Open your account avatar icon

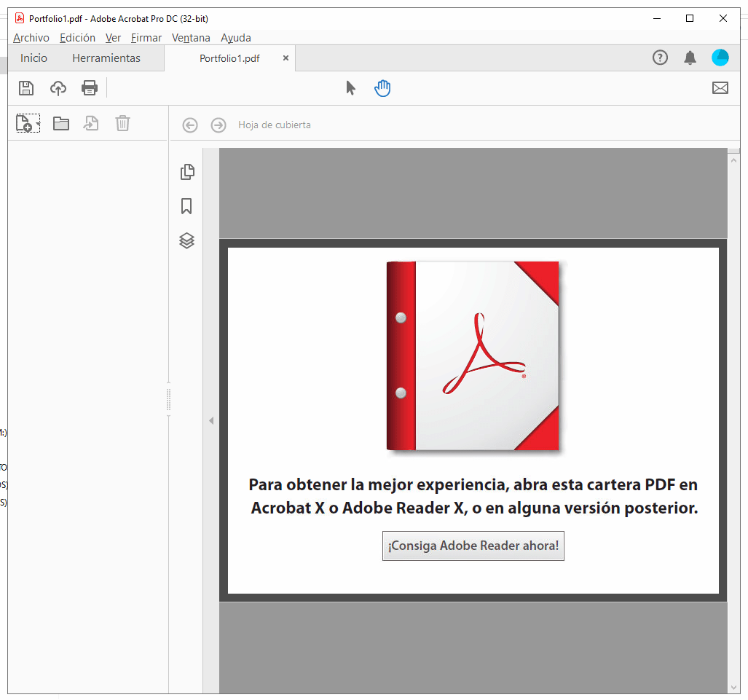tap(720, 58)
